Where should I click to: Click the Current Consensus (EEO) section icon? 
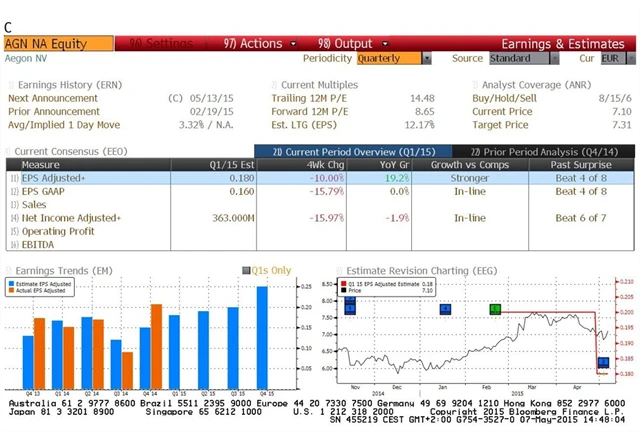pos(11,151)
